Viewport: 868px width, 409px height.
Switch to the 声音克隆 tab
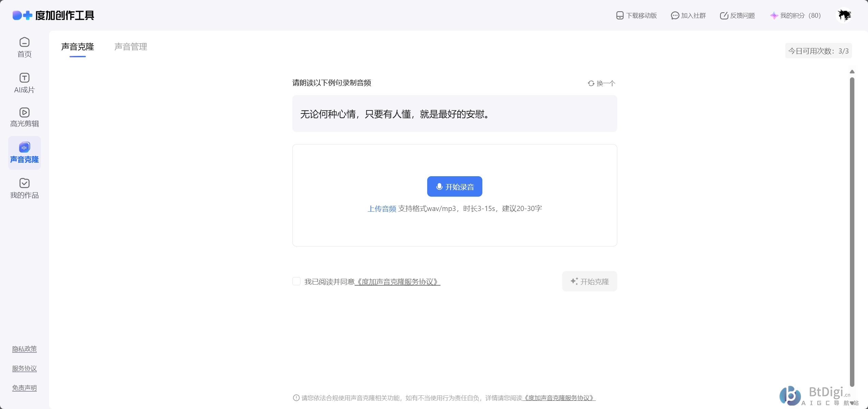point(77,47)
